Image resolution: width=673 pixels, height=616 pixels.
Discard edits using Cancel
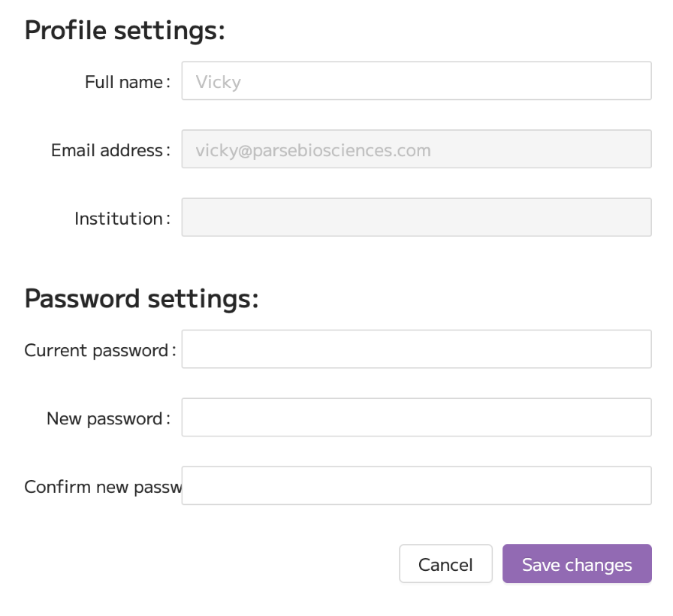click(x=445, y=563)
